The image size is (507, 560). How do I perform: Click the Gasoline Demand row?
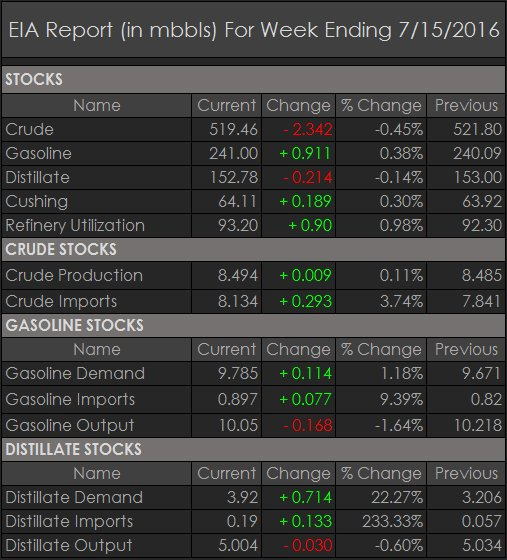pos(254,374)
